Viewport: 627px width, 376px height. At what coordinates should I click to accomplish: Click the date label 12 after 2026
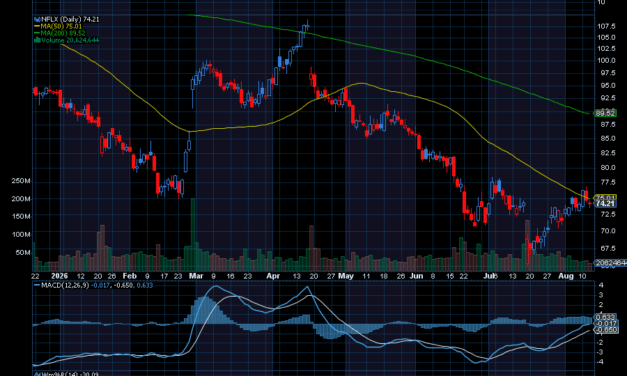click(81, 276)
